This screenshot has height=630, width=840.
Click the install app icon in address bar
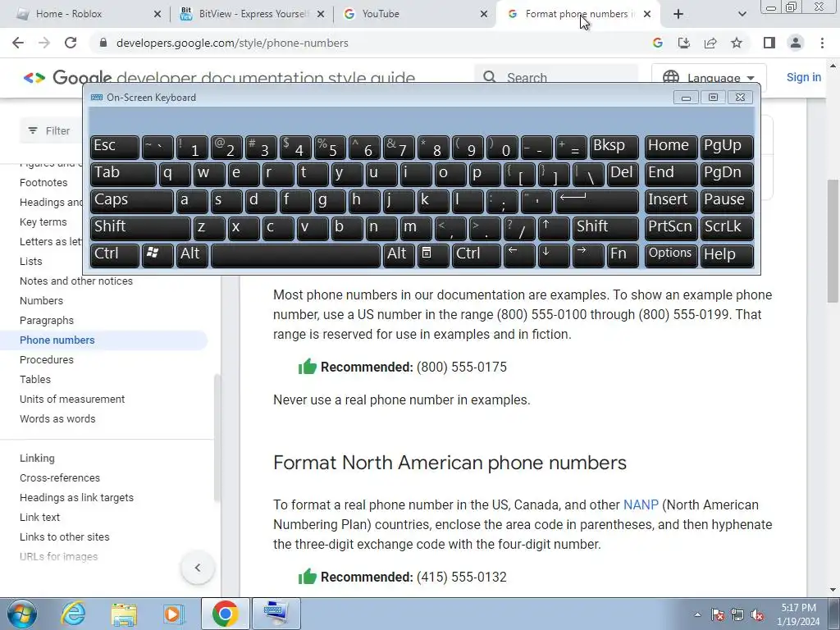(683, 43)
